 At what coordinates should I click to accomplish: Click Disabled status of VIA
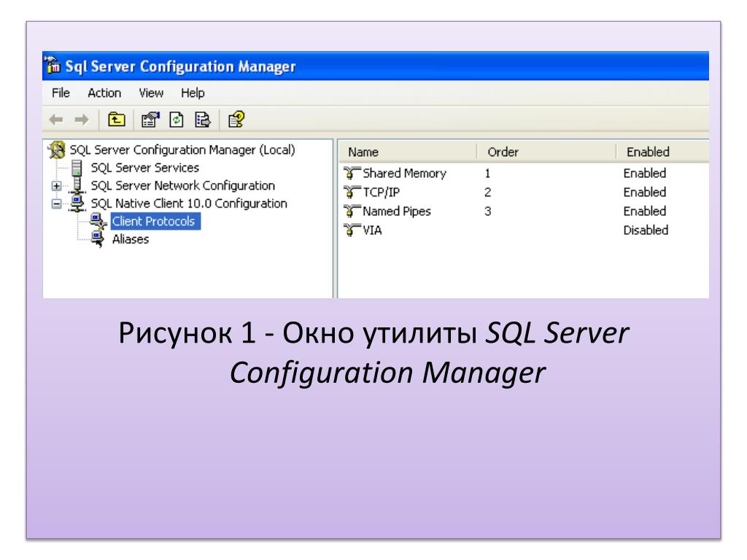point(646,230)
